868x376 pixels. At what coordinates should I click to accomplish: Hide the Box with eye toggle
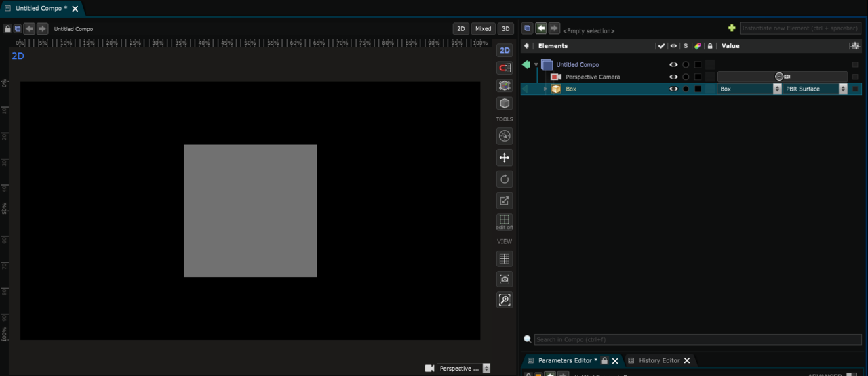point(673,89)
